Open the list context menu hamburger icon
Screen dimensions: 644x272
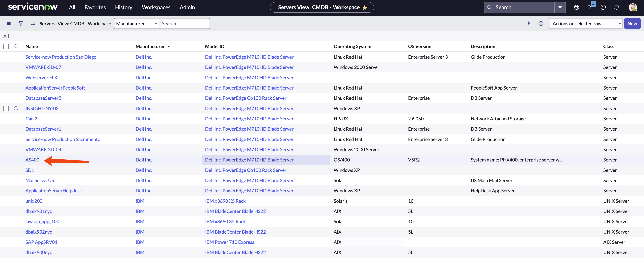tap(9, 23)
